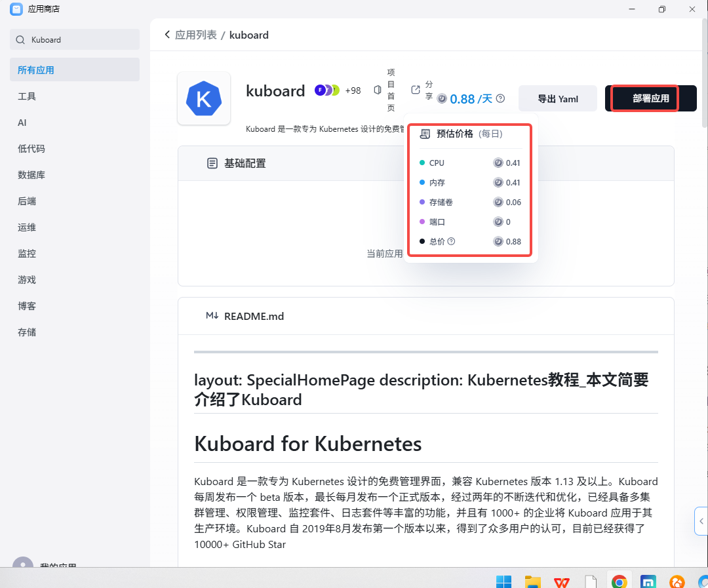
Task: Open the 工具 category
Action: click(x=27, y=96)
